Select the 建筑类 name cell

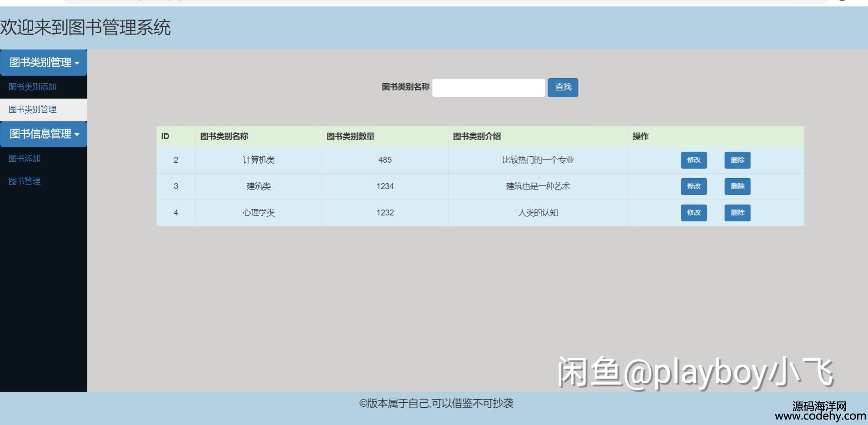pos(259,186)
